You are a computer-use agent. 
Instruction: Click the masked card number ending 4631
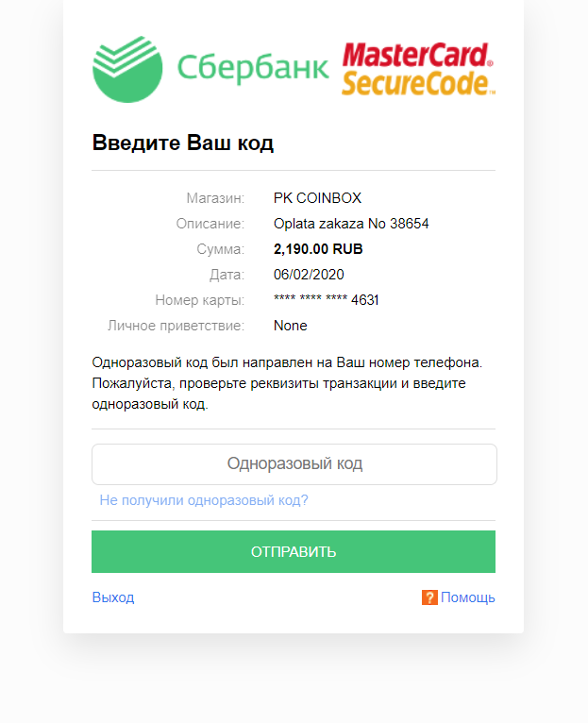pyautogui.click(x=326, y=300)
